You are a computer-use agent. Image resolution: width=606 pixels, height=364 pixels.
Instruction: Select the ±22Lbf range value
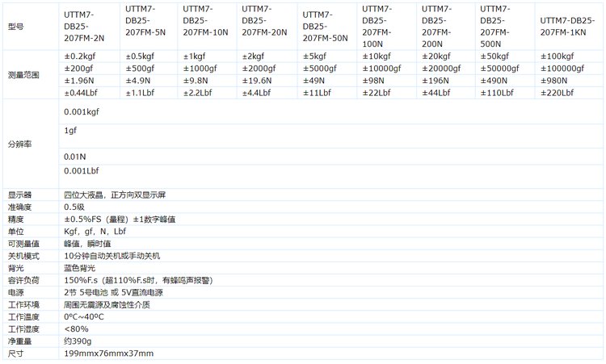tap(380, 93)
